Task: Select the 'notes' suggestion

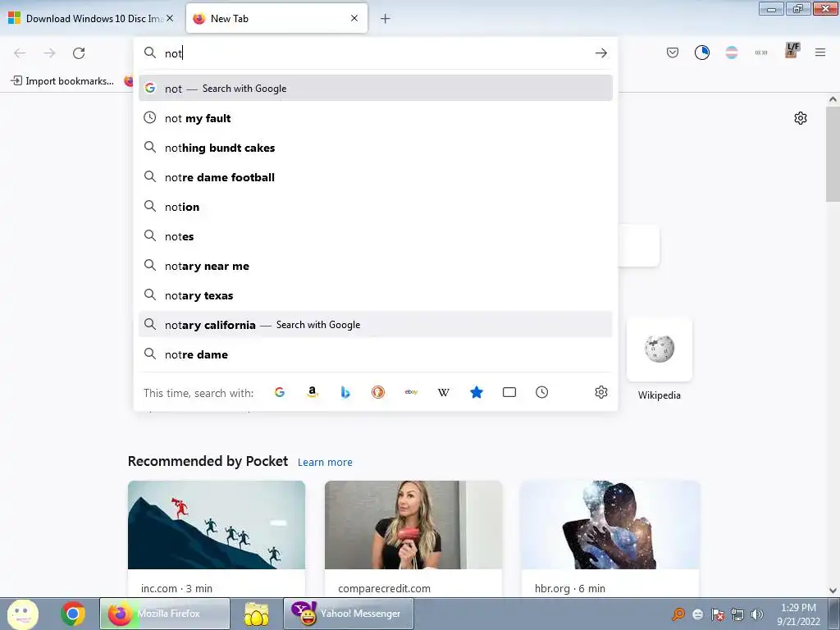Action: tap(375, 236)
